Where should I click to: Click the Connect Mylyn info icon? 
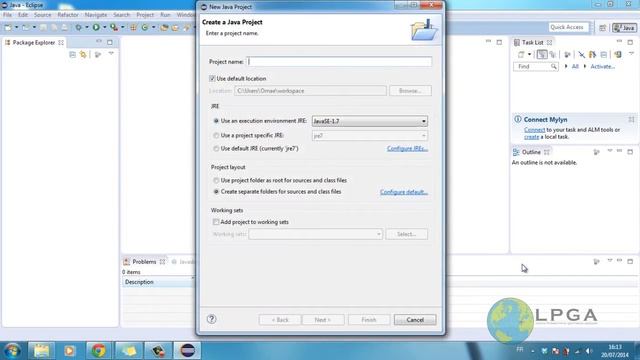pyautogui.click(x=518, y=119)
